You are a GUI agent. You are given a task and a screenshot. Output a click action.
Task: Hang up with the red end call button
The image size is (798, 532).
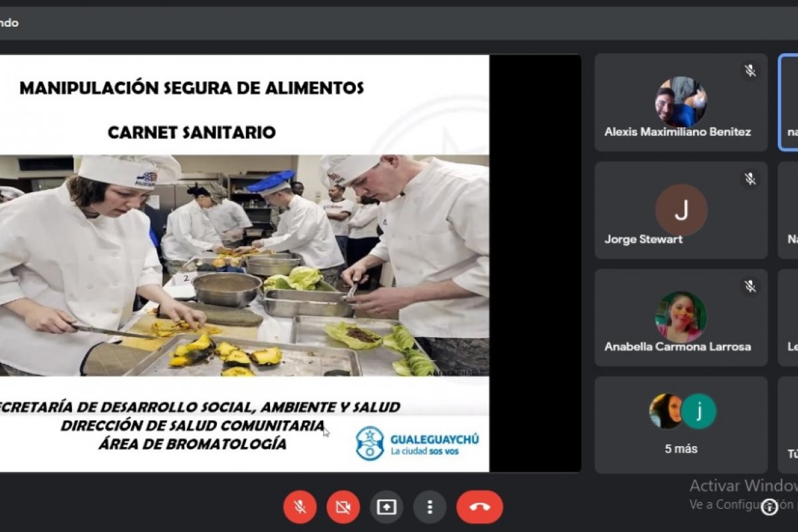479,507
